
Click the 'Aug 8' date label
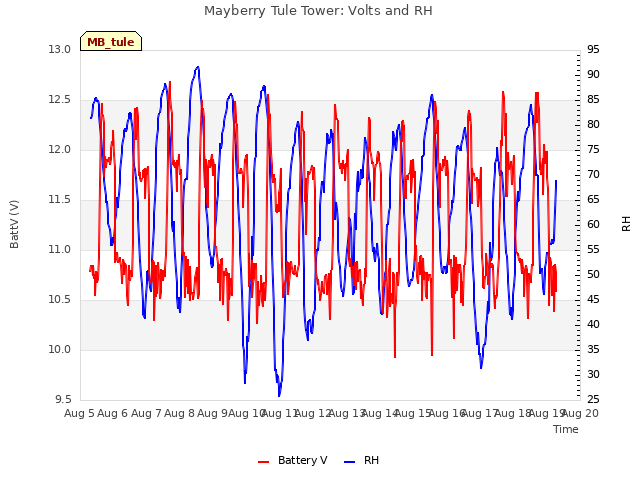180,414
